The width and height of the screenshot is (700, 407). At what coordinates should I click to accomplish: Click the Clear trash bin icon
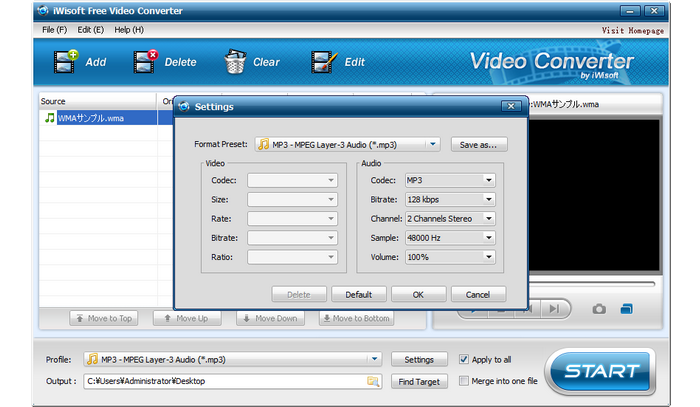click(235, 62)
